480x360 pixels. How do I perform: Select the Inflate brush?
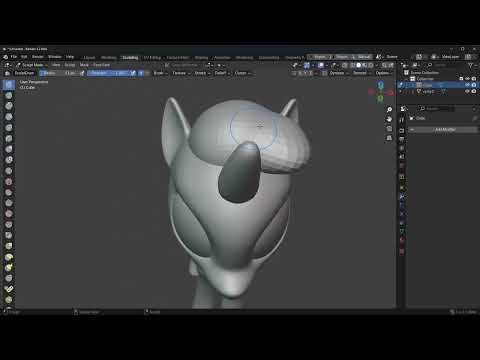[9, 149]
